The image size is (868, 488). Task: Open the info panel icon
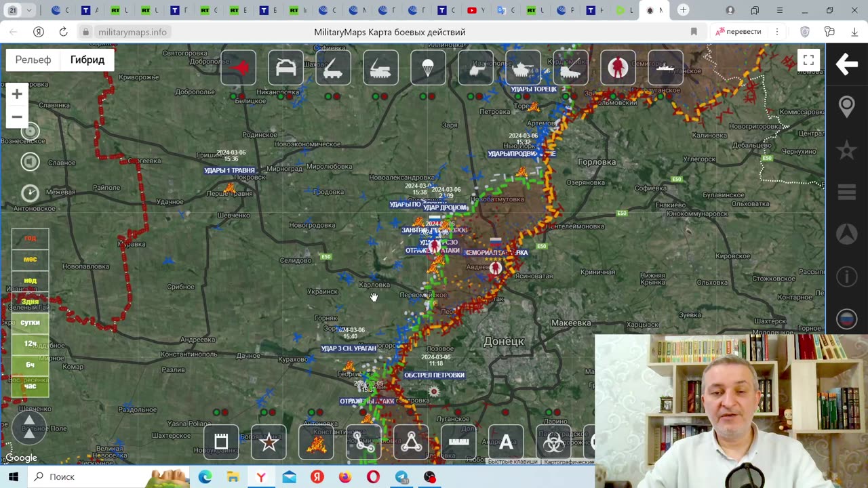pyautogui.click(x=847, y=277)
